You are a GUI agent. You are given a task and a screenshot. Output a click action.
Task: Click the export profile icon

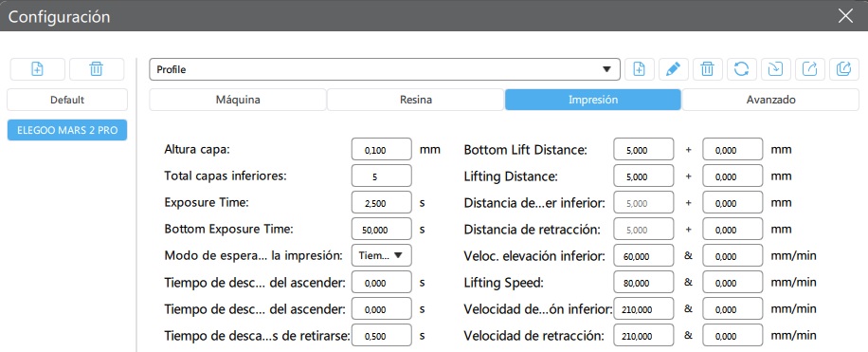[x=810, y=69]
